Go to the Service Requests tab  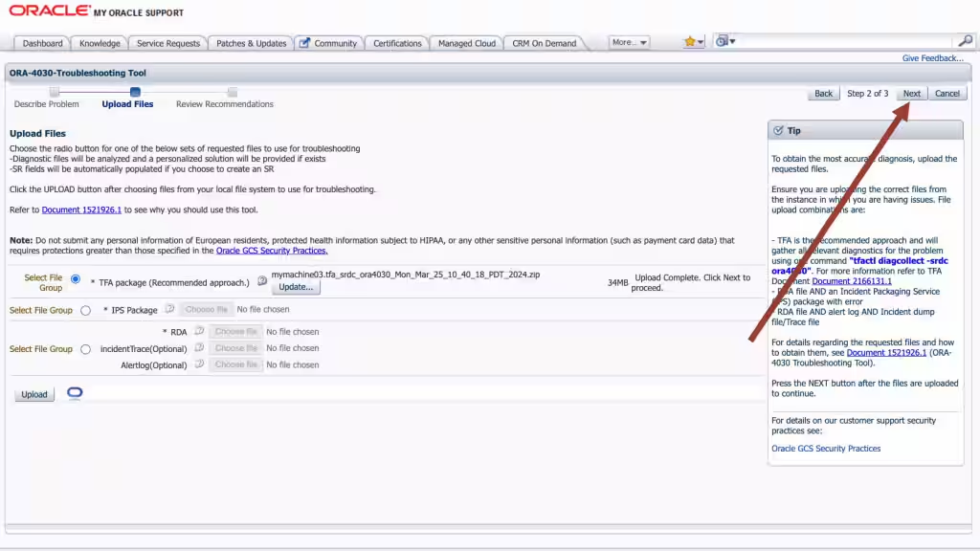[x=168, y=43]
